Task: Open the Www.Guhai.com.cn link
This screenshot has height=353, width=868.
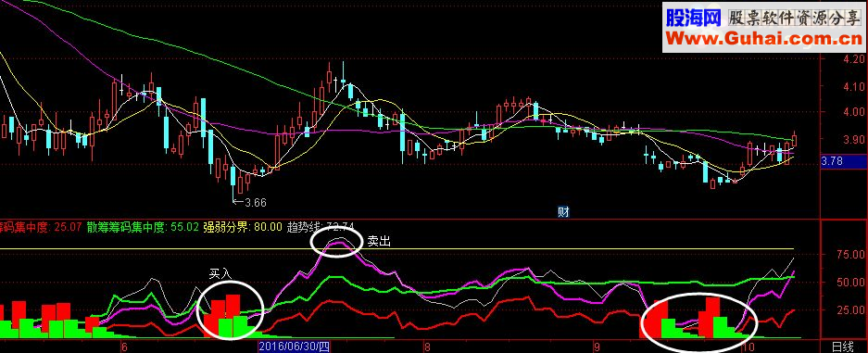Action: tap(764, 39)
